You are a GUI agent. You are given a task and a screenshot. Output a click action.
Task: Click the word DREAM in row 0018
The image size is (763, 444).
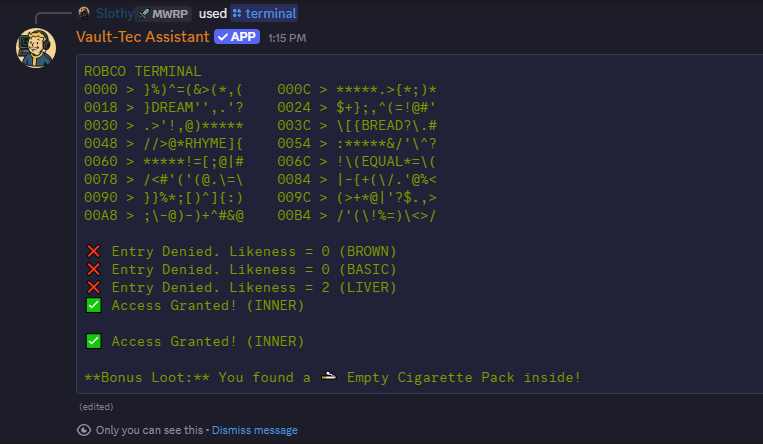172,108
